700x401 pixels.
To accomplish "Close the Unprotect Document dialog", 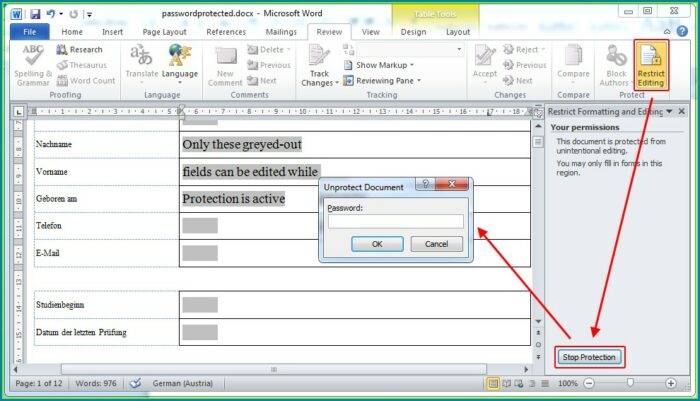I will coord(452,184).
